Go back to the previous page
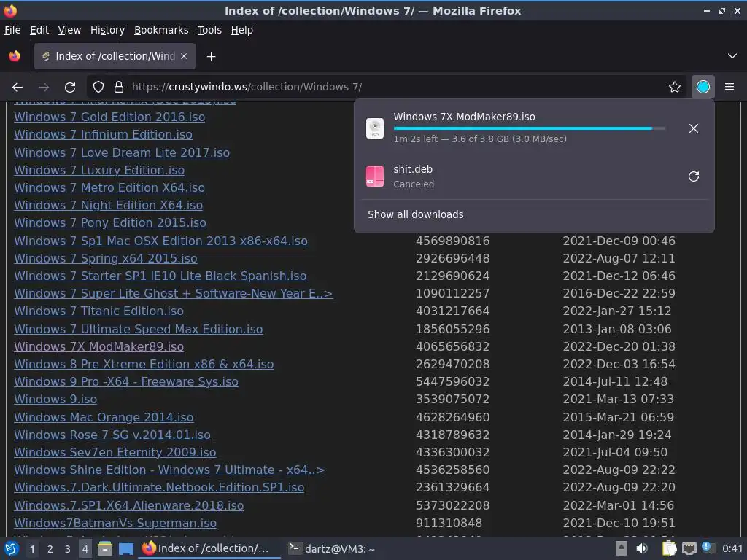Image resolution: width=747 pixels, height=560 pixels. pos(18,87)
